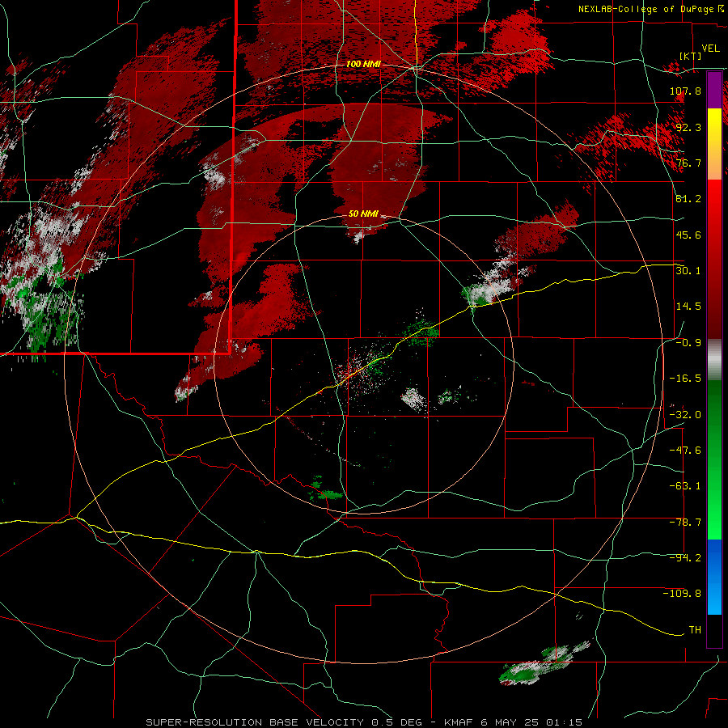Click the 50 NMI range ring label

(x=363, y=214)
